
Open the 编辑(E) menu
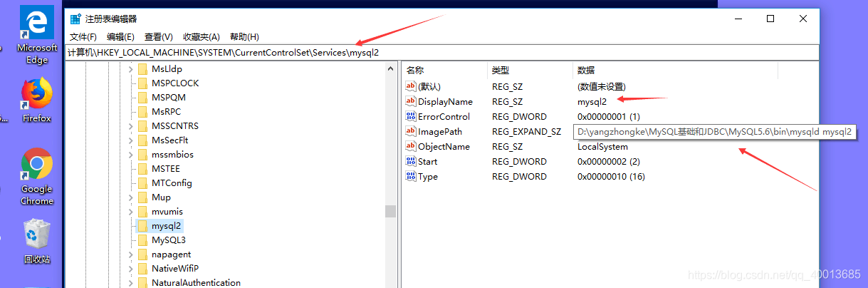pyautogui.click(x=120, y=37)
